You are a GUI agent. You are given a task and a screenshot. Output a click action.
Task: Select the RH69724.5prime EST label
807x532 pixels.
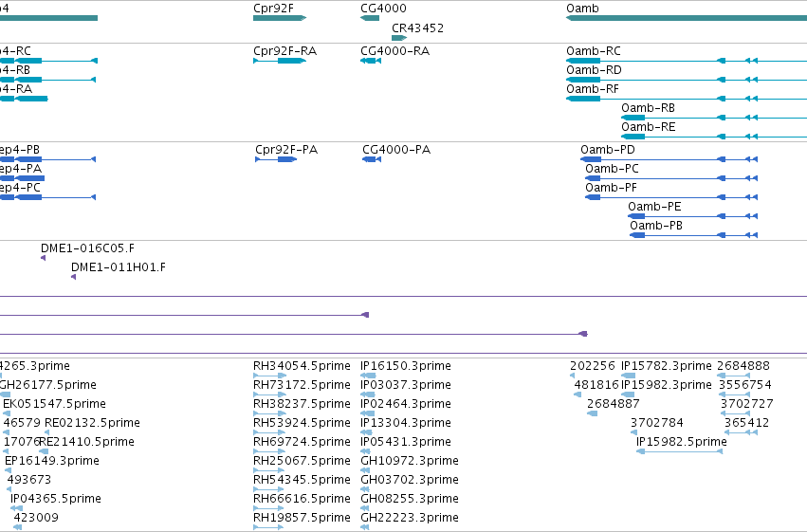point(302,442)
